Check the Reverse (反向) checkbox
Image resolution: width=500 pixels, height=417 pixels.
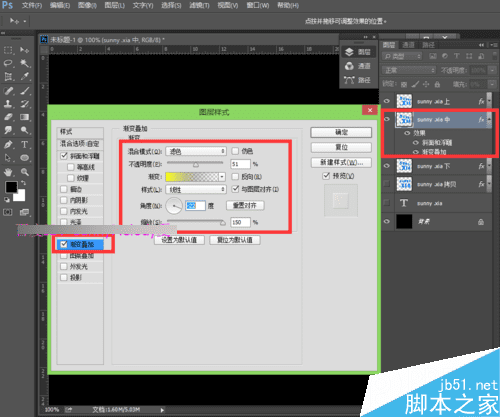click(235, 176)
